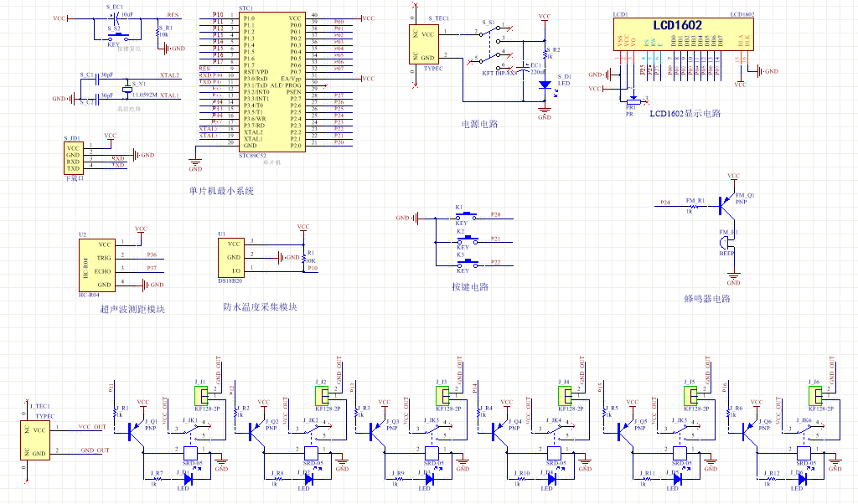
Task: Click the J_Q1 PNP relay driver transistor
Action: click(x=135, y=430)
